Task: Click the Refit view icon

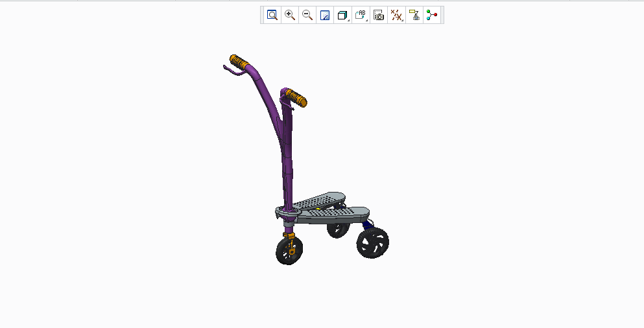Action: (x=272, y=15)
